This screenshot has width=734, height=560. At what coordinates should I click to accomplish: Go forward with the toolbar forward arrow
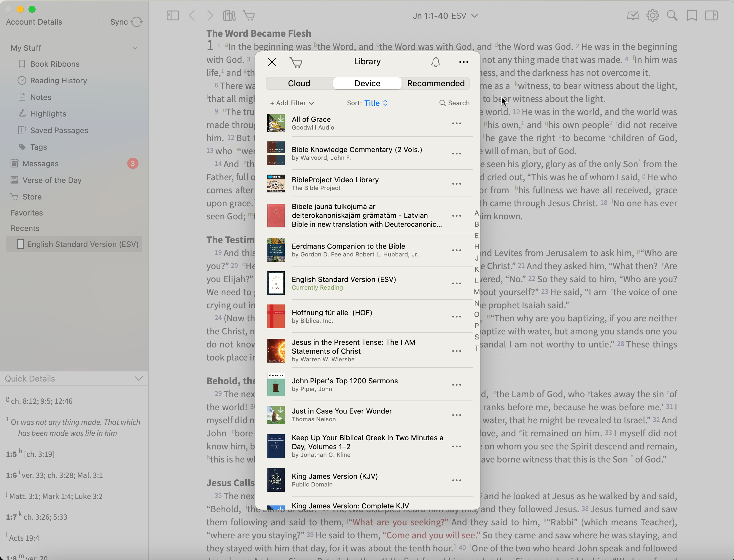point(210,16)
